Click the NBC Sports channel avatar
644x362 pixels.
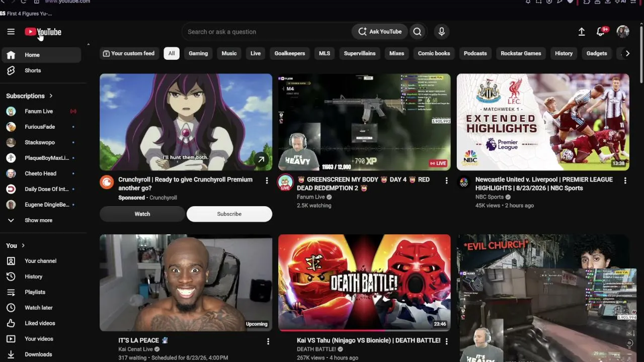pos(464,182)
